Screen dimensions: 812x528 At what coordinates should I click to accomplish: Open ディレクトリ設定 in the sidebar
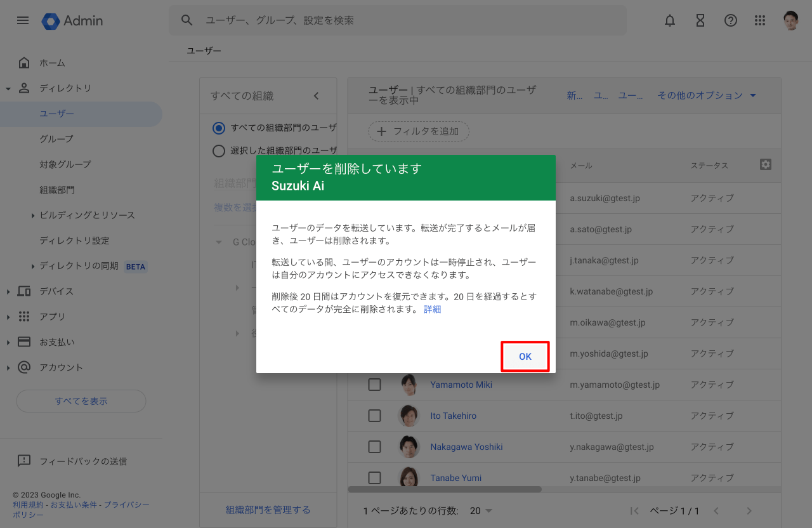[x=75, y=241]
